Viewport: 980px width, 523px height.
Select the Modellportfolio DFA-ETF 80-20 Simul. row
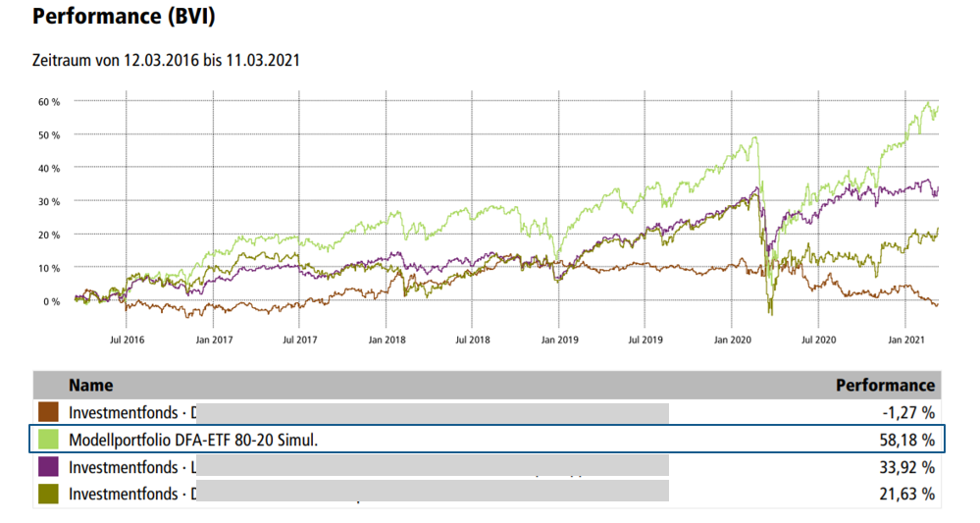point(193,440)
